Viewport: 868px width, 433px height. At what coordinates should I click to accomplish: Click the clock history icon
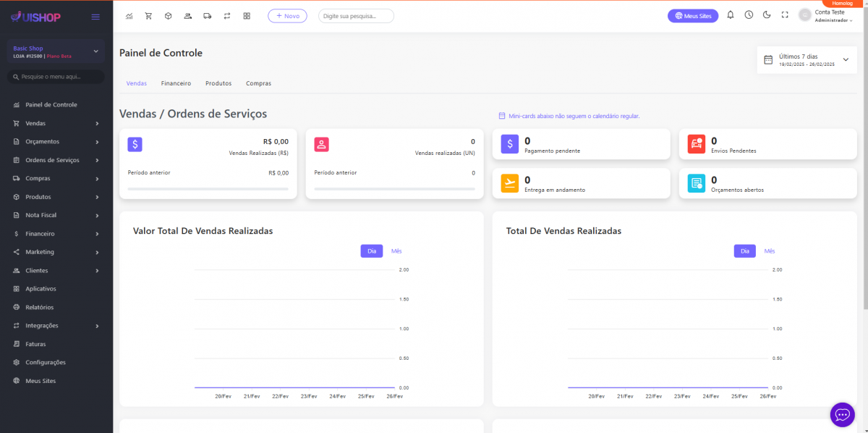[749, 15]
